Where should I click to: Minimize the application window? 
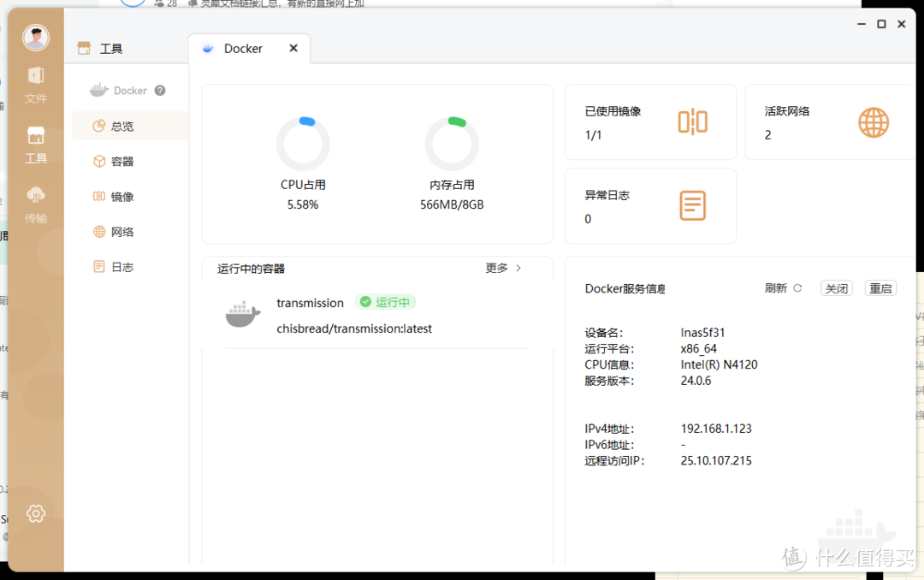(862, 24)
